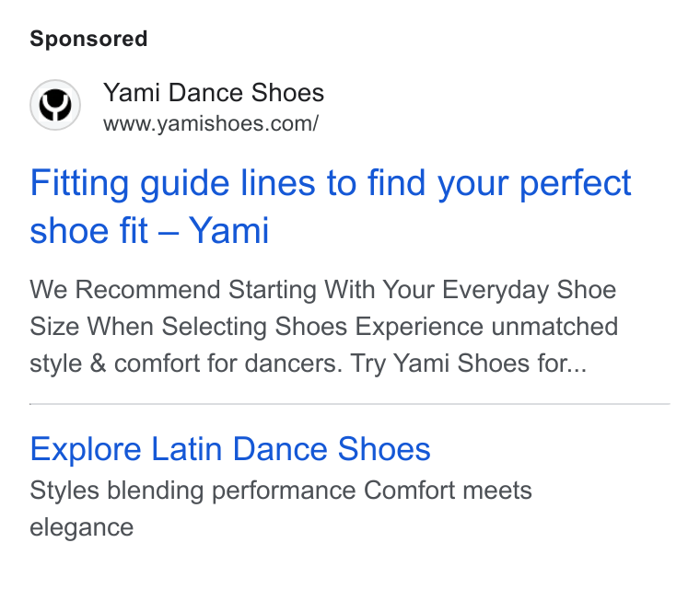This screenshot has width=700, height=589.
Task: Click the Yami Dance Shoes circular logo icon
Action: pyautogui.click(x=55, y=105)
